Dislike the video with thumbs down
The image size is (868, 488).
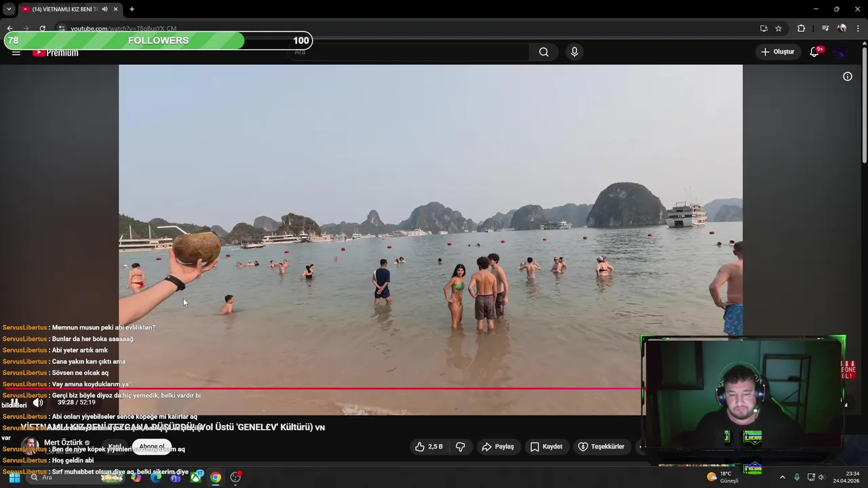point(460,447)
